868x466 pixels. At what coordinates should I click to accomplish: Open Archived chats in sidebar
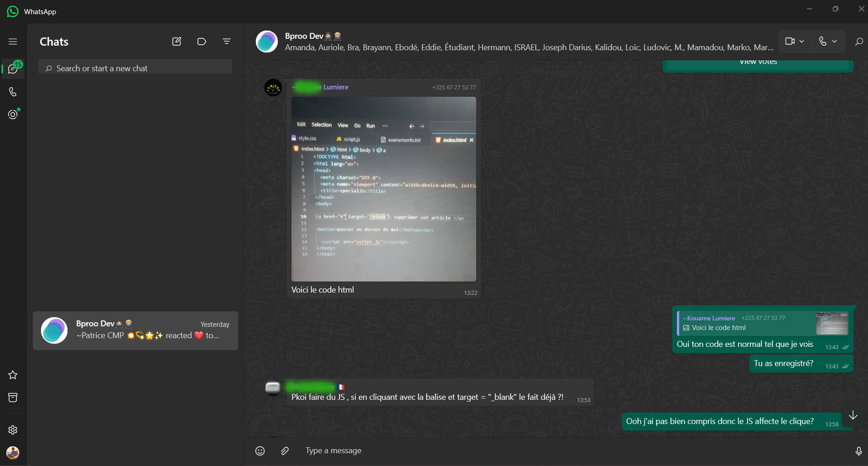(13, 398)
